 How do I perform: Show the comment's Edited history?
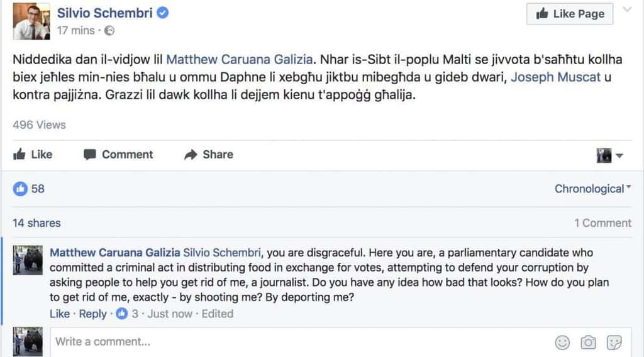pos(218,314)
